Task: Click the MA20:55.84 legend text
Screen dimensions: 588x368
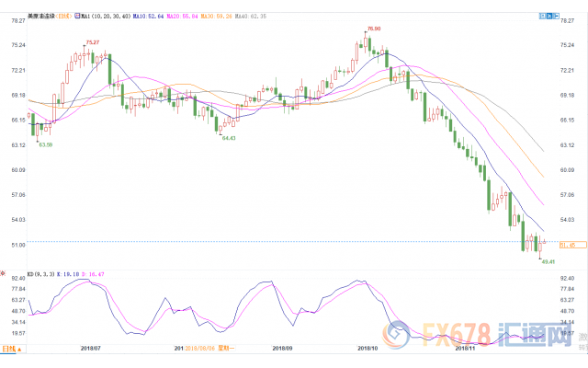Action: [x=182, y=17]
